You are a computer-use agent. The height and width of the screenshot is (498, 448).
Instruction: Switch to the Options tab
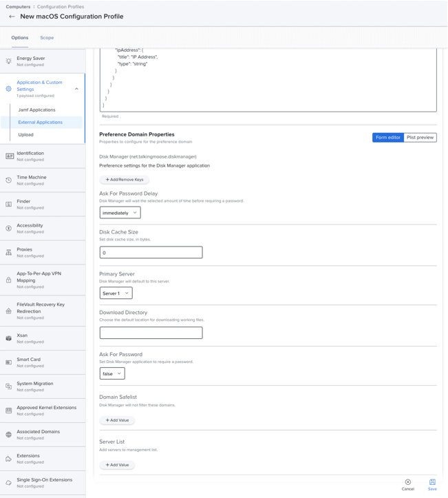tap(20, 37)
